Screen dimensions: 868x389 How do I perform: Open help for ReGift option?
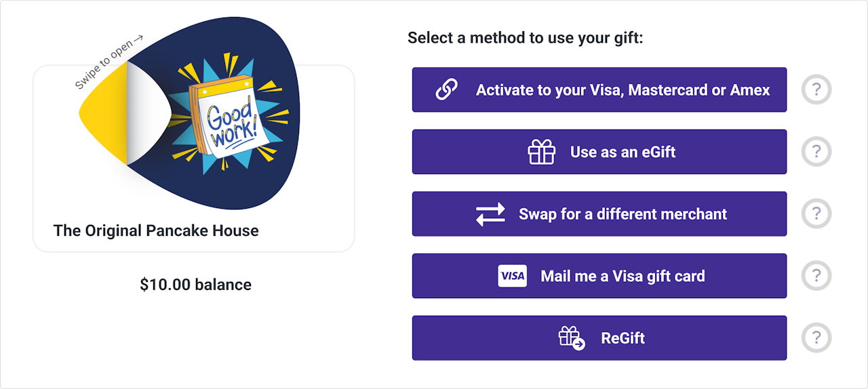point(816,337)
